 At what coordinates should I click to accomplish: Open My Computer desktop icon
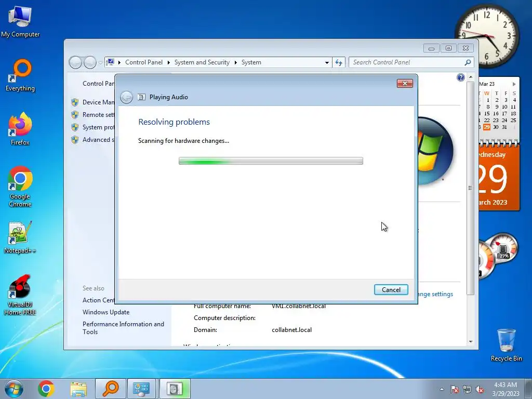click(x=20, y=21)
